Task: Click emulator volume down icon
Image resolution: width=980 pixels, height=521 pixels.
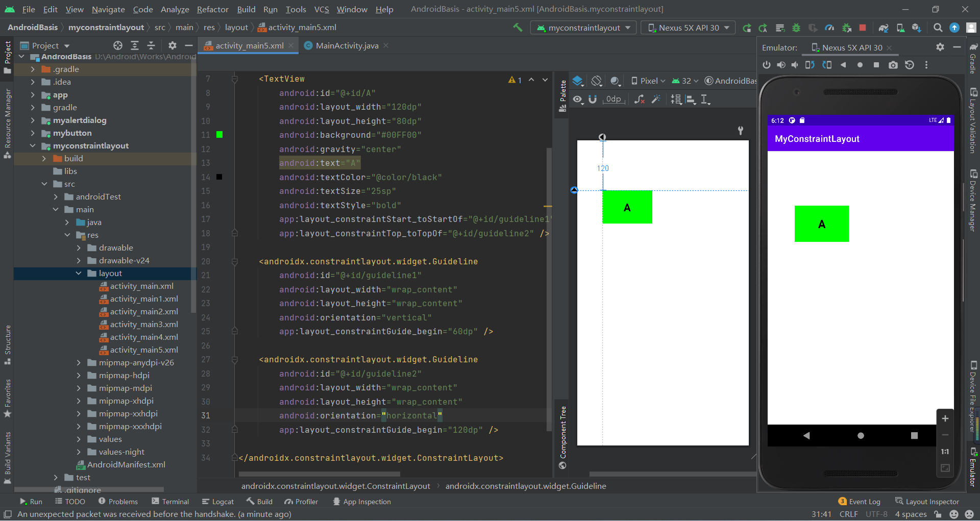Action: 795,65
